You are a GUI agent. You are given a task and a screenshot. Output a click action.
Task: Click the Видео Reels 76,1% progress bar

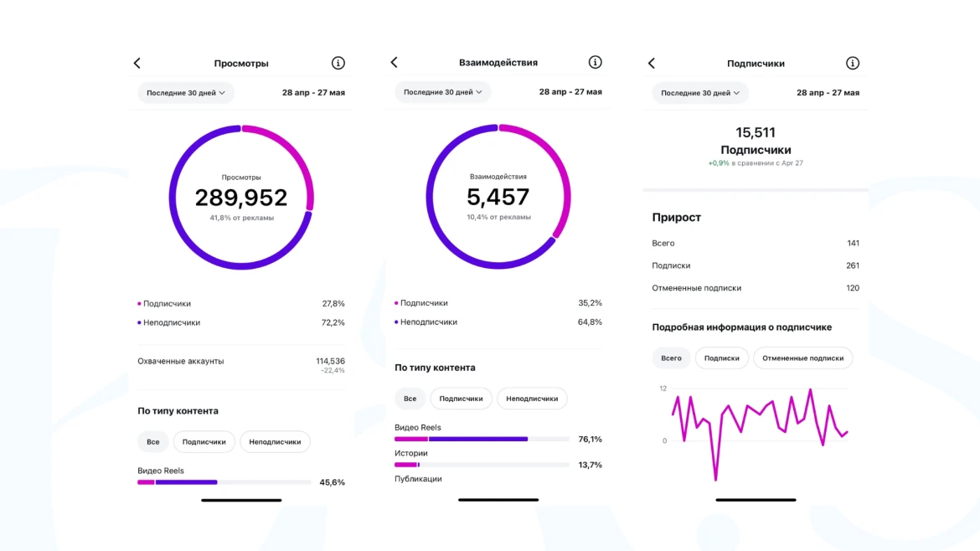point(482,439)
